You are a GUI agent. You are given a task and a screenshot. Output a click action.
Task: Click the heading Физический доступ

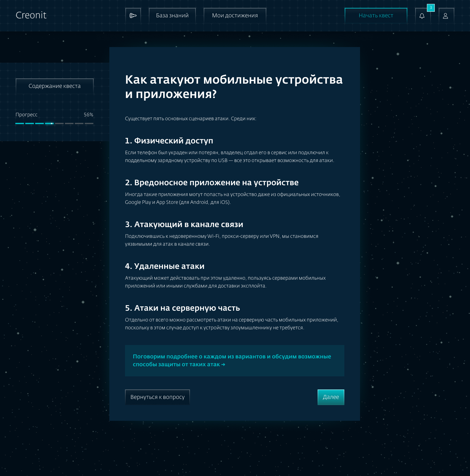click(x=169, y=141)
